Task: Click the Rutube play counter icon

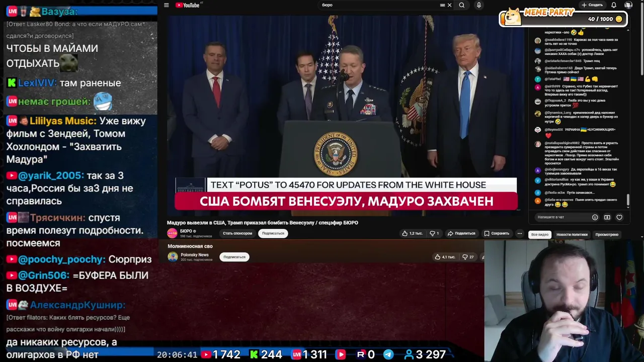Action: tap(341, 354)
